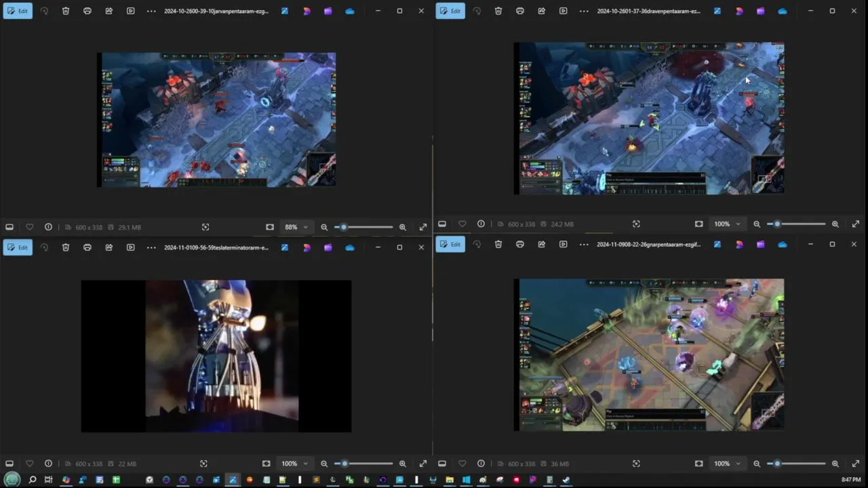The height and width of the screenshot is (488, 868).
Task: Open Microsoft Designer from tesla terminator window
Action: pos(307,247)
